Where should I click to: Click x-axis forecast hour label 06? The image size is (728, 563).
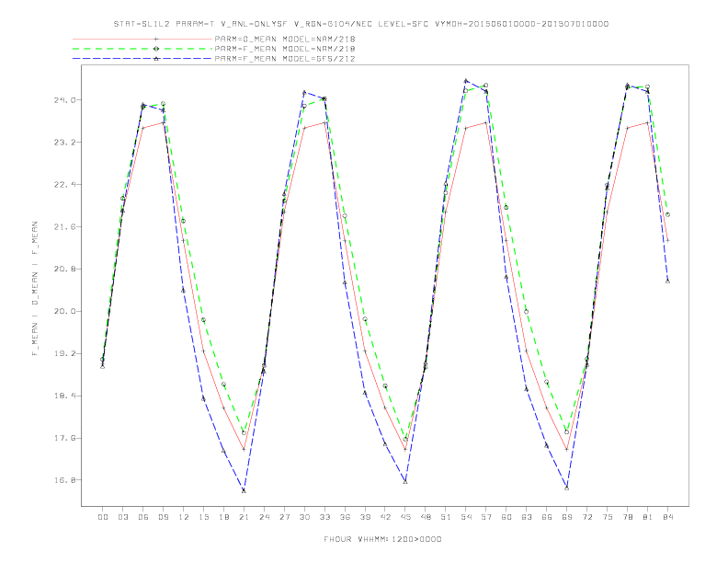pos(143,517)
